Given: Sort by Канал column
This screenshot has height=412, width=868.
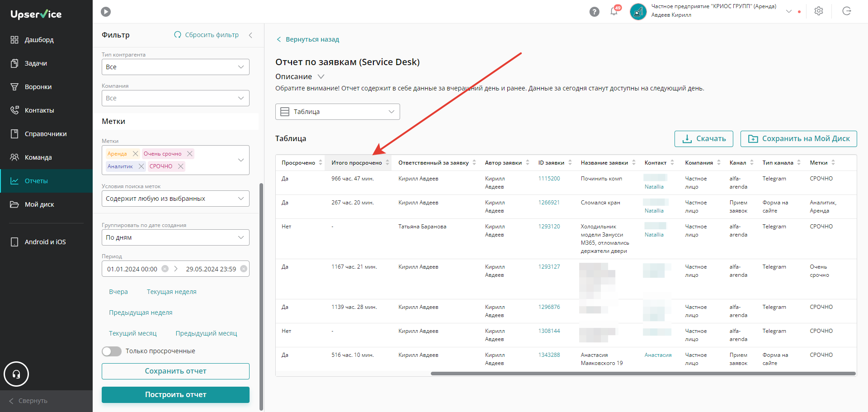Looking at the screenshot, I should [752, 162].
